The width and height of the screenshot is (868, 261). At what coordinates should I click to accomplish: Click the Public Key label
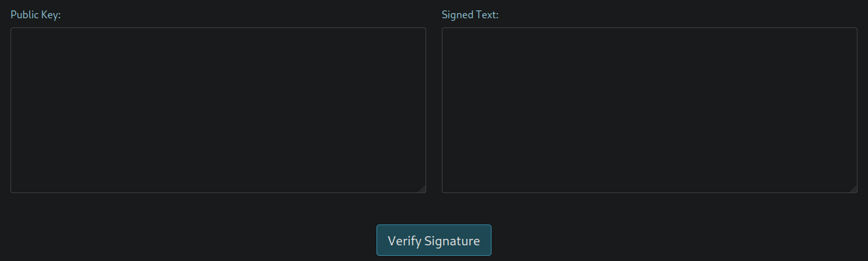[35, 14]
